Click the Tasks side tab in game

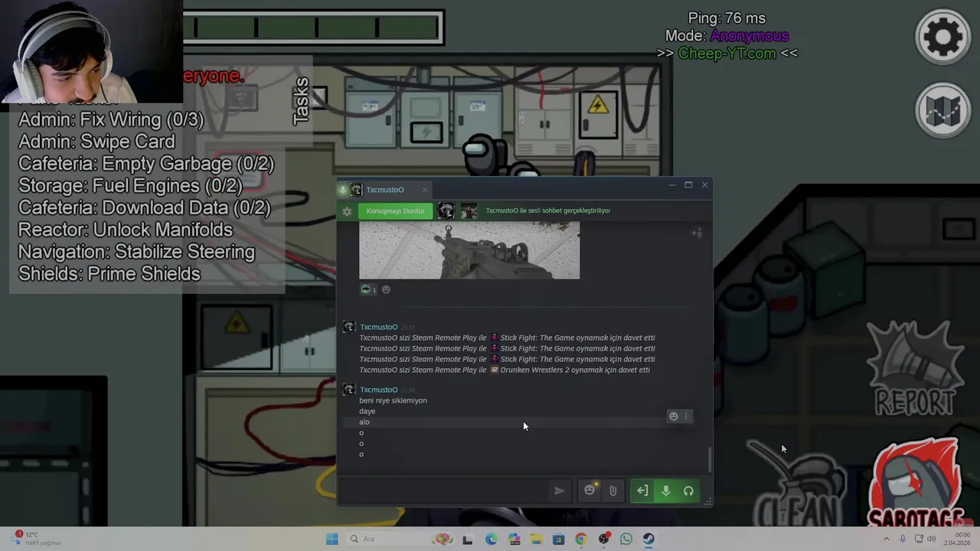[x=300, y=101]
